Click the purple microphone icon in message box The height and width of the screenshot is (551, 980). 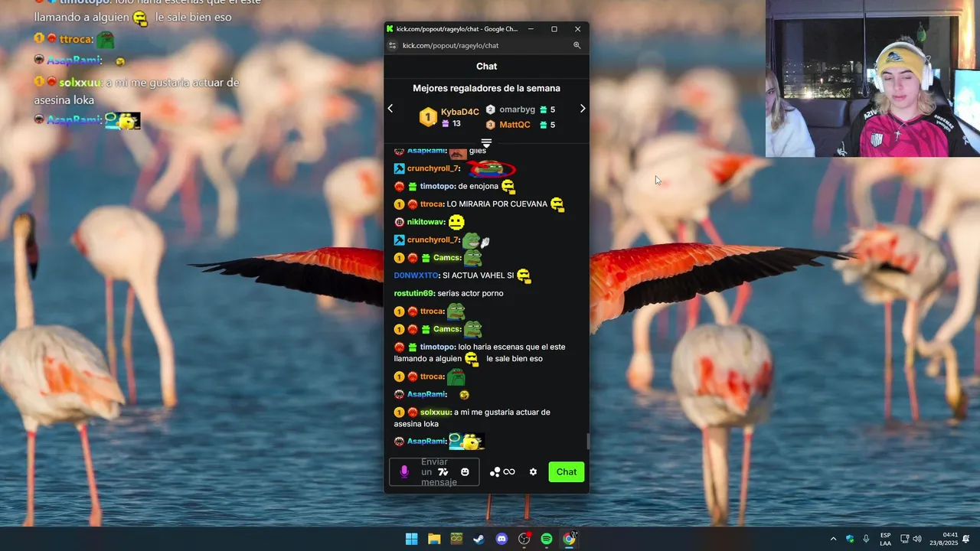pos(404,472)
